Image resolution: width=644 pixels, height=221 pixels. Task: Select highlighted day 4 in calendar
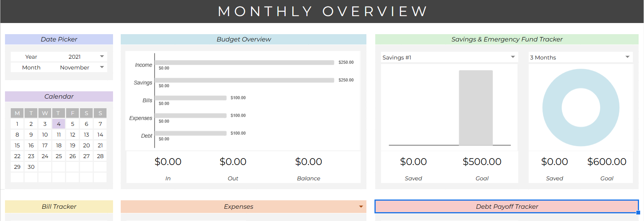pos(58,124)
